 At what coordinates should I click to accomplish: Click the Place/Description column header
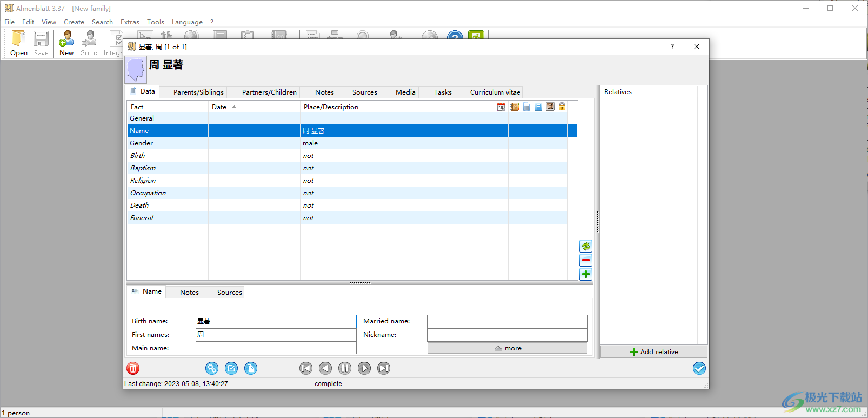click(x=397, y=107)
